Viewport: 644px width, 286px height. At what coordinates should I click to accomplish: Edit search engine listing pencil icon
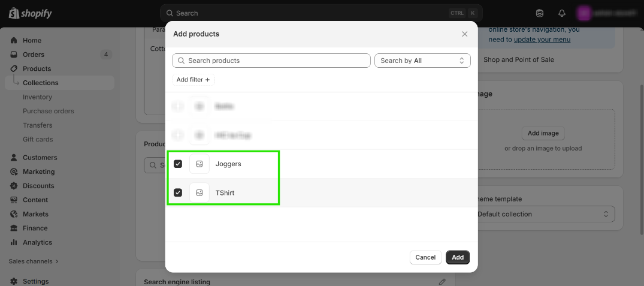[x=442, y=282]
